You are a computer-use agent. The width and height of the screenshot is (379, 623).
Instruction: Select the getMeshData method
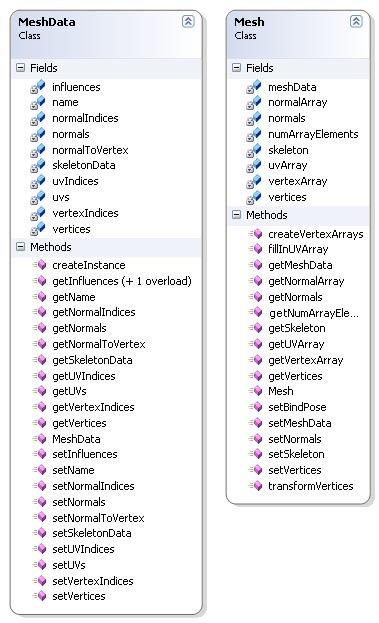pyautogui.click(x=300, y=265)
